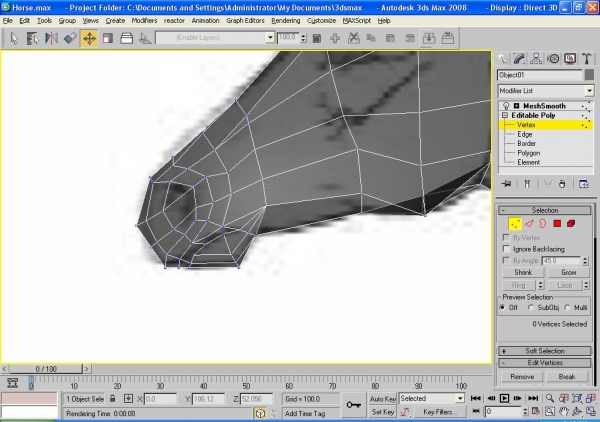Toggle absolute/offset transform type-in icon

tap(128, 399)
